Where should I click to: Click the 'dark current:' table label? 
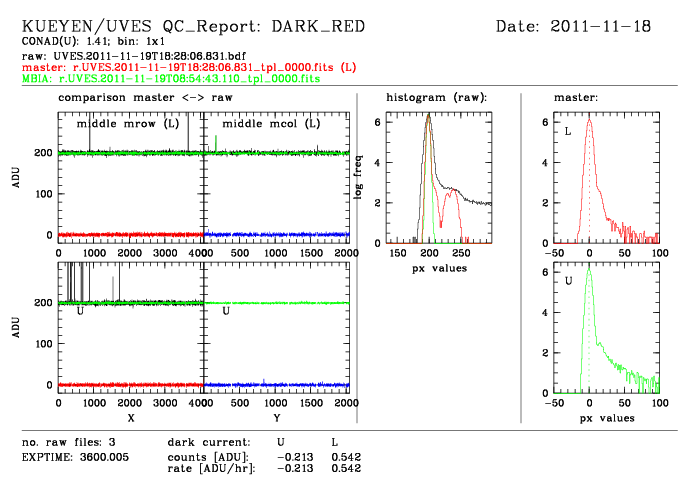pos(208,441)
